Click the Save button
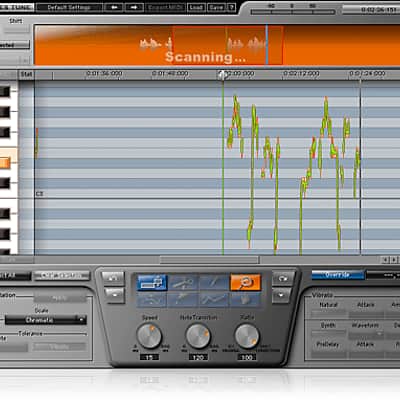This screenshot has height=400, width=400. click(x=217, y=7)
